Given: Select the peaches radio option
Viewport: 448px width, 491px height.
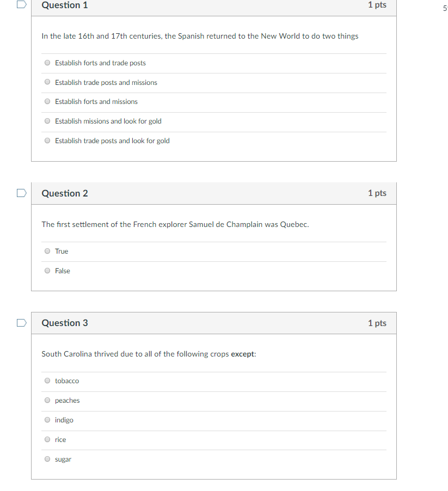Looking at the screenshot, I should pos(47,400).
